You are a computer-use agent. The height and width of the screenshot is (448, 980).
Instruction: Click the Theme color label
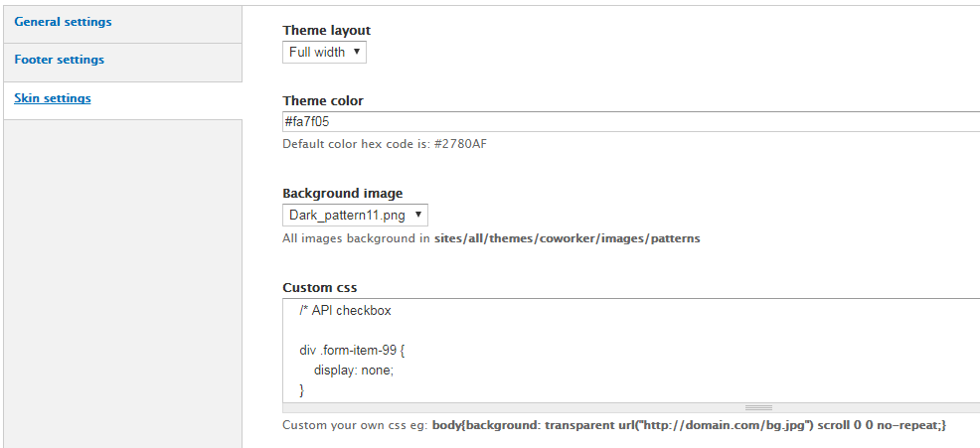coord(323,100)
